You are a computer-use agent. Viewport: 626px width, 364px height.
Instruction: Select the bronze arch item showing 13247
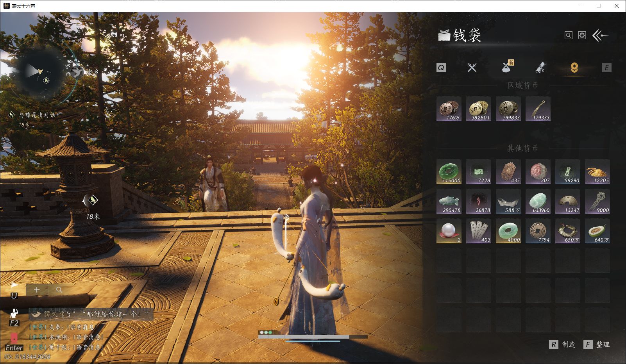568,201
